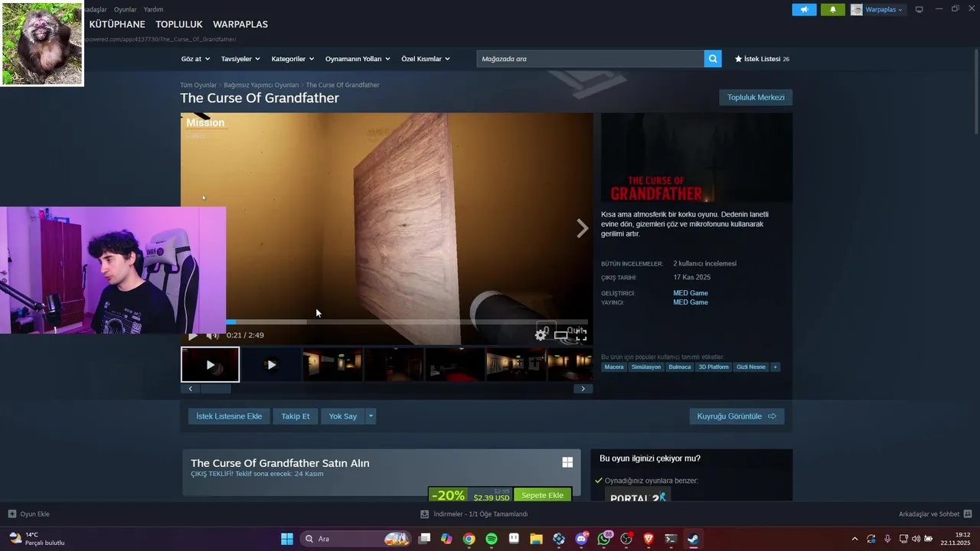The width and height of the screenshot is (980, 551).
Task: Select the Macera tag
Action: (614, 367)
